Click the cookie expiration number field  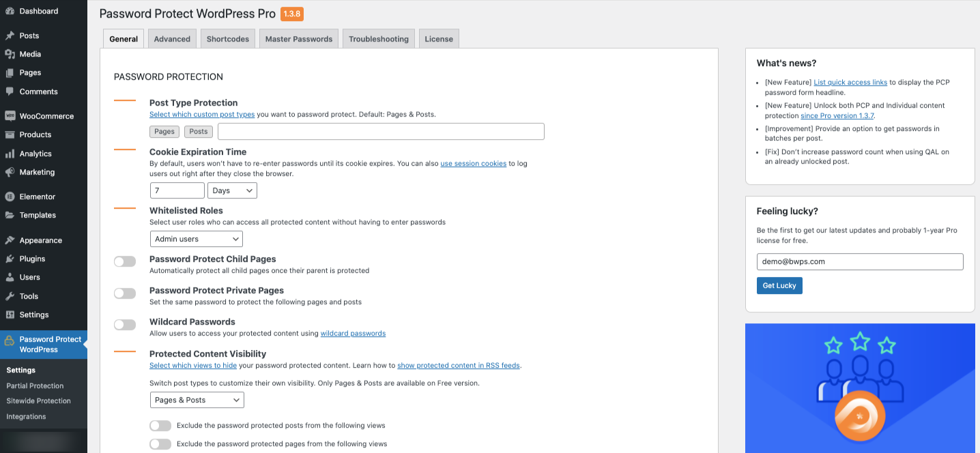click(177, 190)
